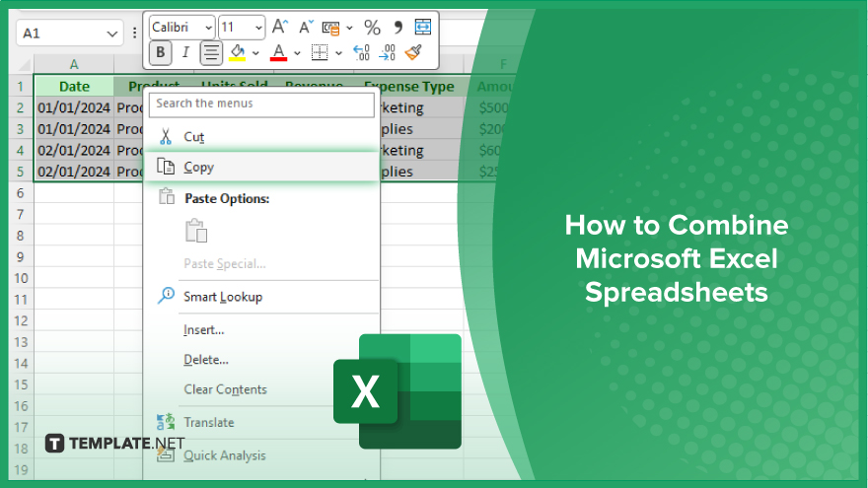Viewport: 868px width, 488px height.
Task: Apply red font color
Action: 278,52
